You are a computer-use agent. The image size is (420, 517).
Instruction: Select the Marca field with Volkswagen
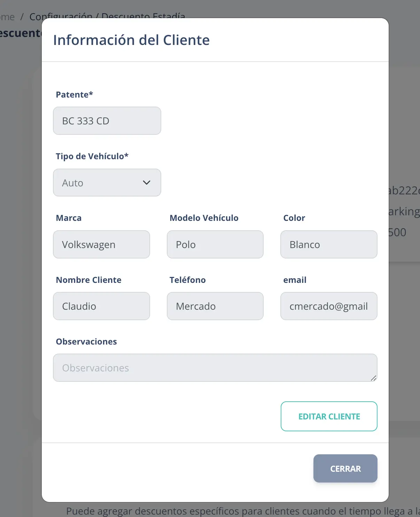coord(101,244)
